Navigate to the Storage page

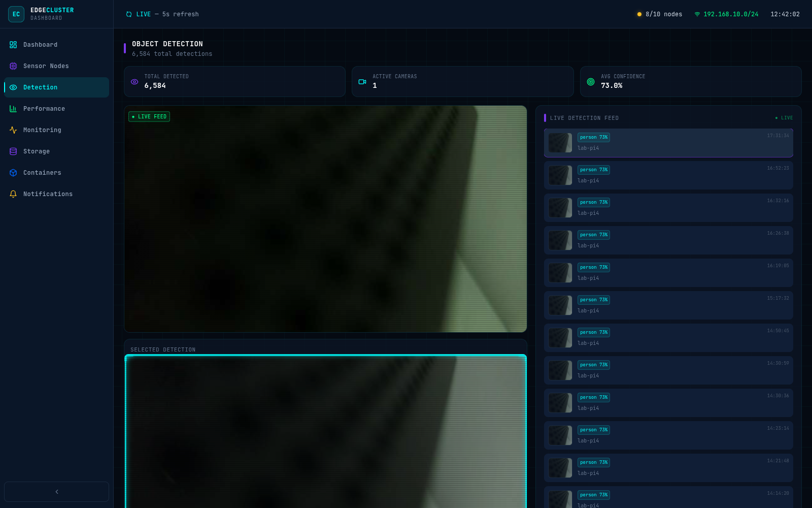click(56, 151)
